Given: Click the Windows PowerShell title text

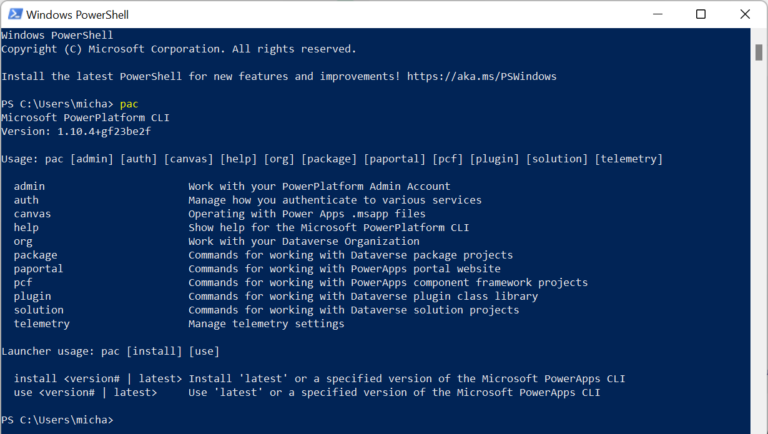Looking at the screenshot, I should tap(77, 15).
